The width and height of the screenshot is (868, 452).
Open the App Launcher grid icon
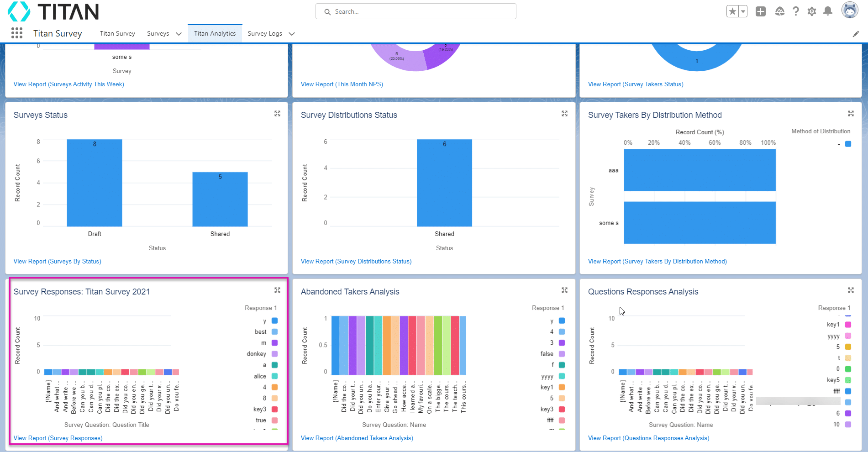(17, 33)
